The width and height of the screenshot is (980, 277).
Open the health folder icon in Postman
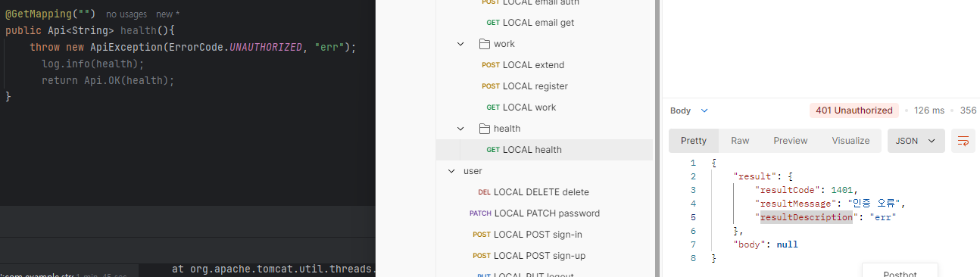click(x=485, y=129)
